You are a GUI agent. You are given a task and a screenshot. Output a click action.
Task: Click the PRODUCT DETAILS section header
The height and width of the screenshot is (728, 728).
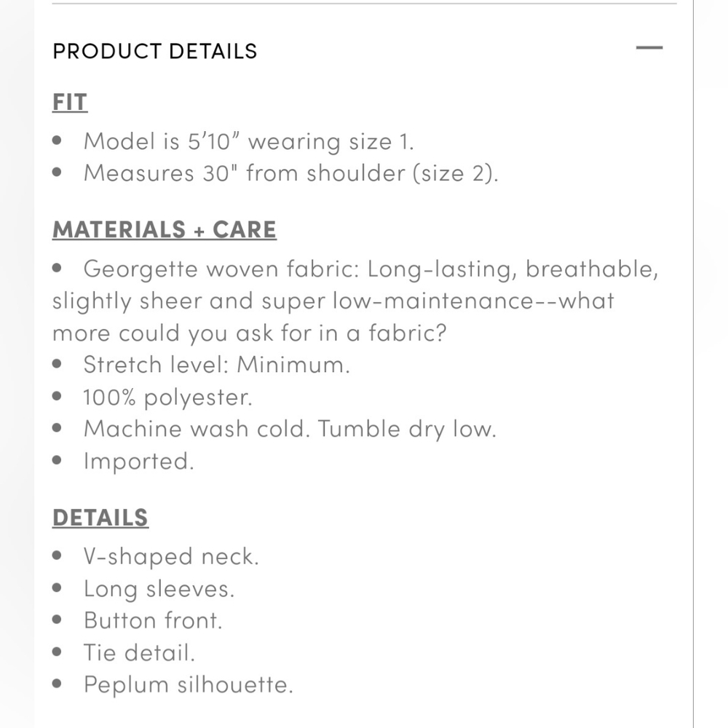click(154, 51)
